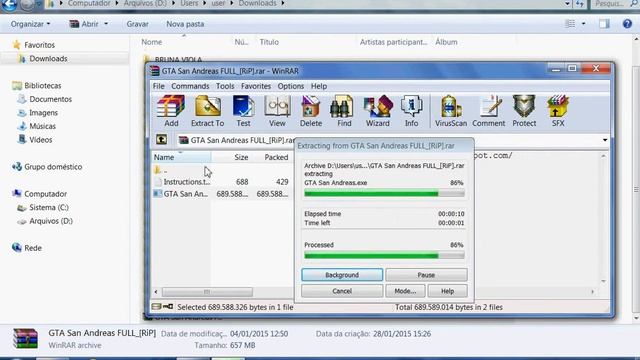Viewport: 640px width, 360px height.
Task: Send extraction to Background
Action: (x=342, y=275)
